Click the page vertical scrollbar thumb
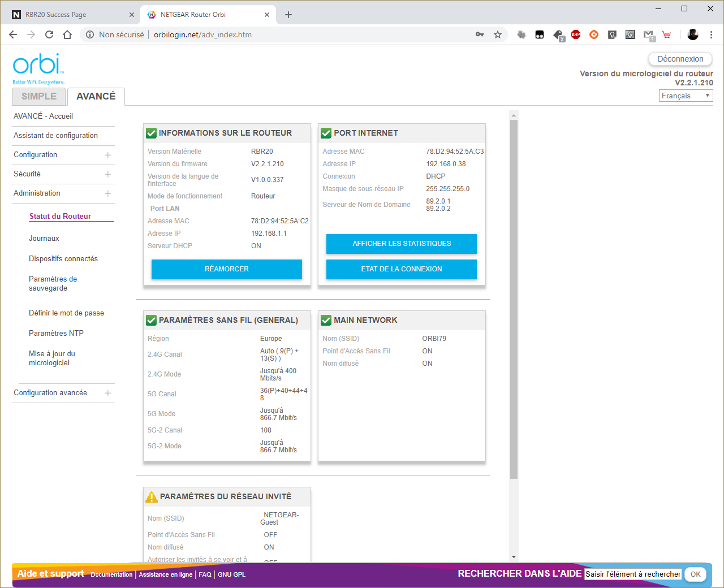 (514, 300)
